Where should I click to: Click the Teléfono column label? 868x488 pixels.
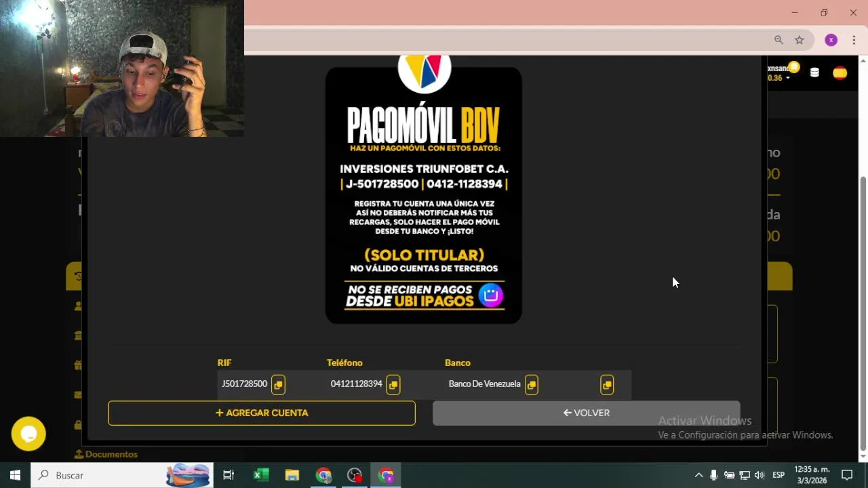[344, 363]
